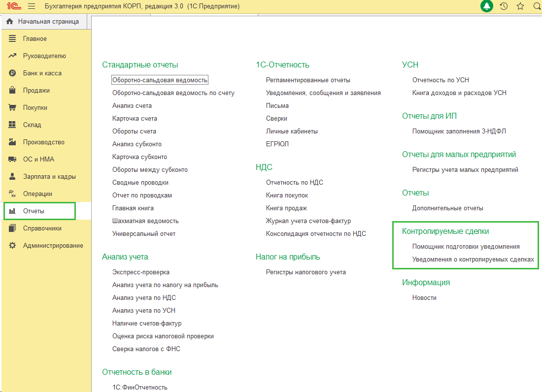Switch to the Покупки section
542x392 pixels.
[x=35, y=108]
